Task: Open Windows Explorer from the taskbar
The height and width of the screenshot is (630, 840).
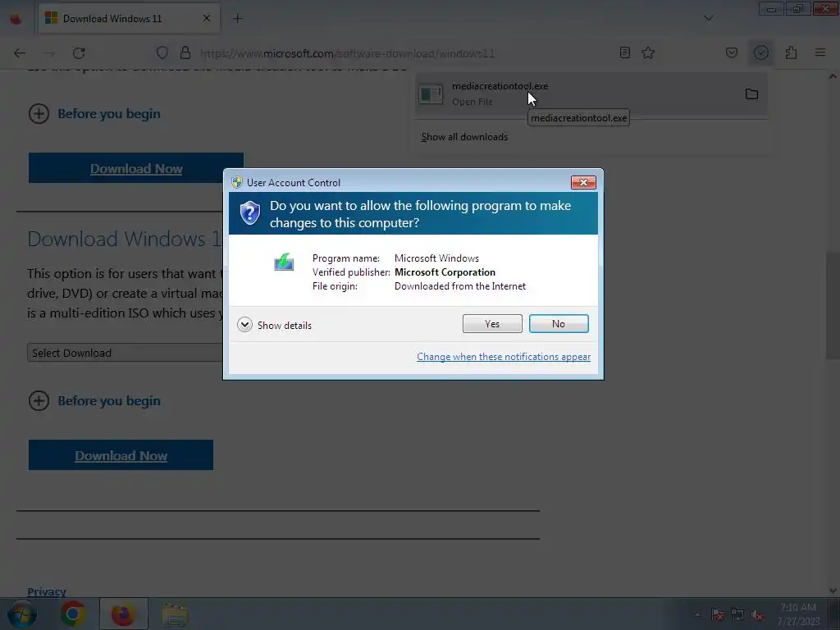Action: (175, 614)
